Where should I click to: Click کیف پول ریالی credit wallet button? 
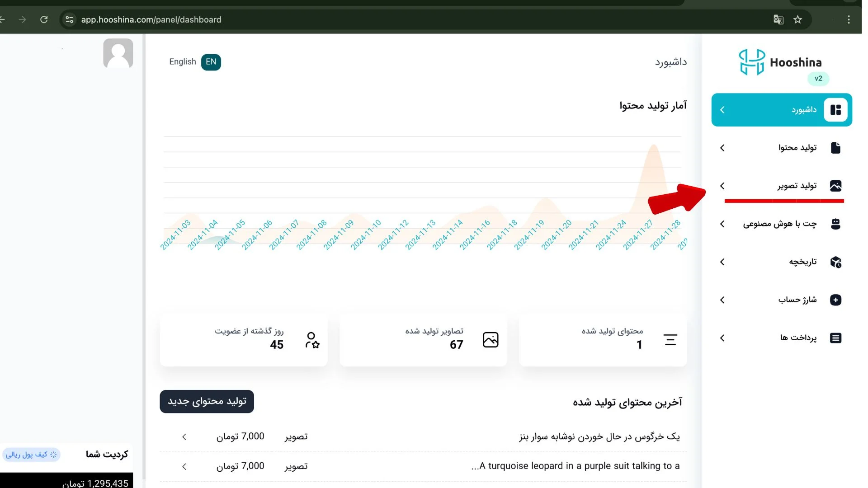32,455
